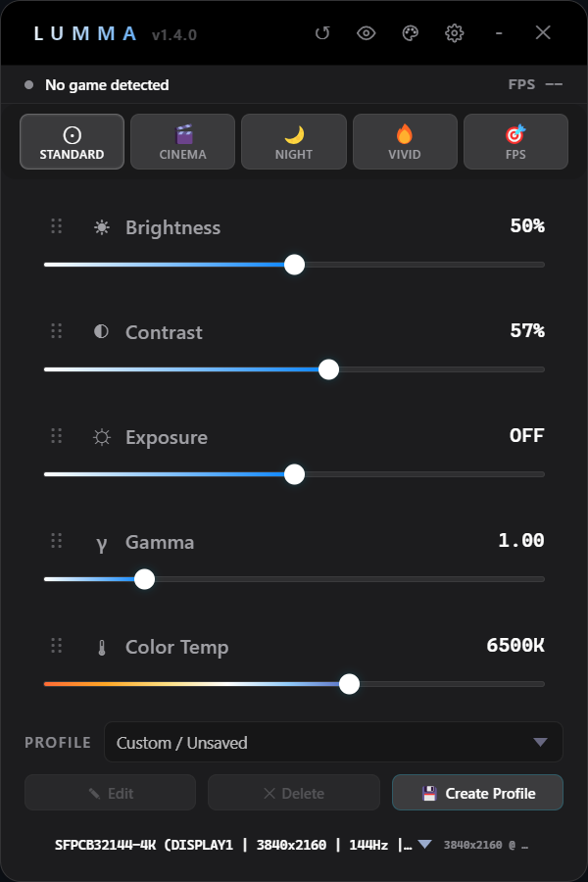The image size is (588, 882).
Task: Choose the CINEMA preset tab
Action: [183, 142]
